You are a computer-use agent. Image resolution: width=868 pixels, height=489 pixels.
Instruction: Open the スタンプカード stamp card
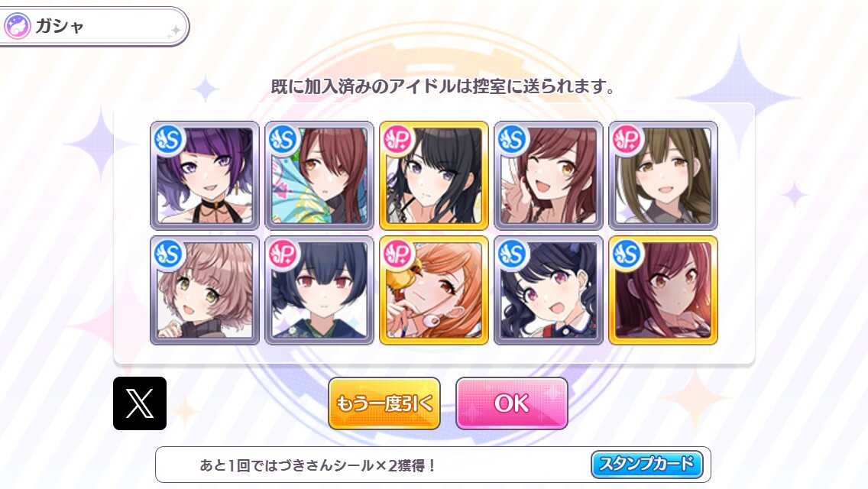click(647, 464)
